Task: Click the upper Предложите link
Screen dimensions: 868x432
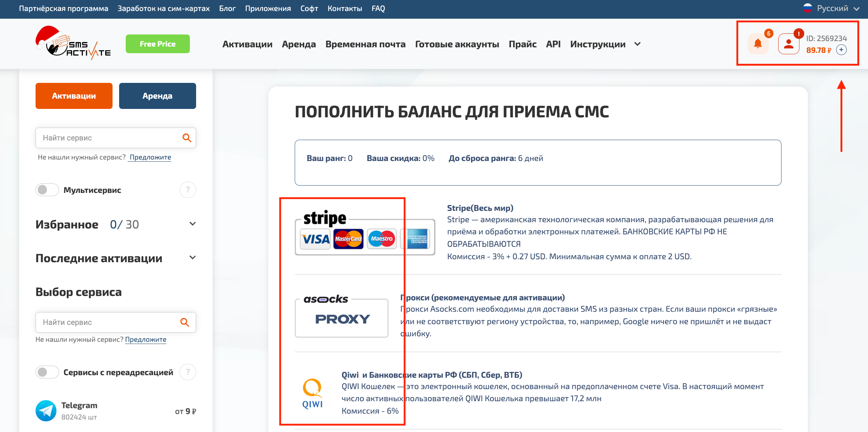Action: point(150,157)
